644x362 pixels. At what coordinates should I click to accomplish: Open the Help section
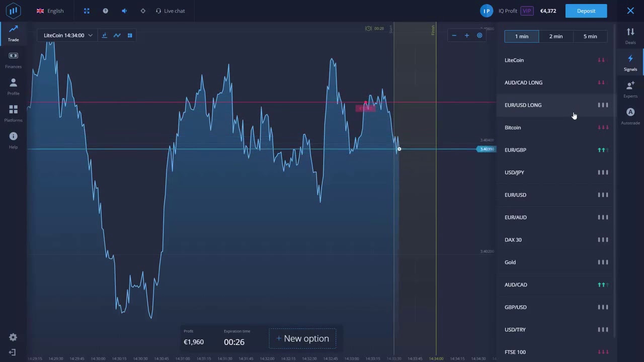click(x=13, y=141)
